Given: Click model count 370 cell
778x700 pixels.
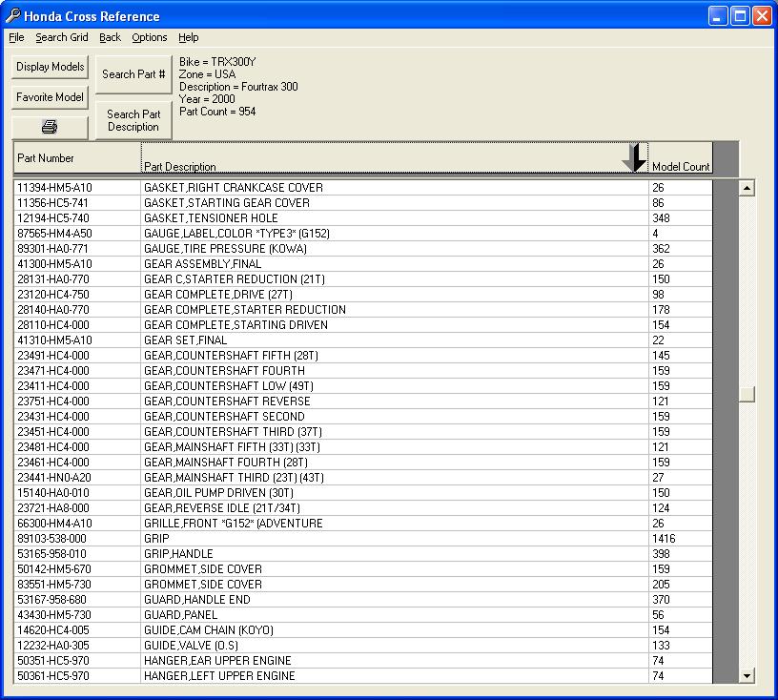Looking at the screenshot, I should tap(680, 600).
